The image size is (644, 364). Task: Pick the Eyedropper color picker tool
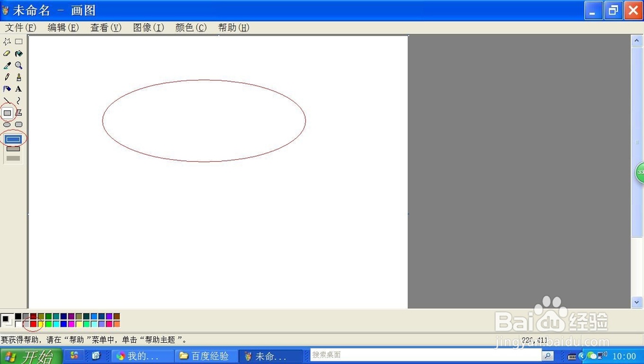(7, 65)
